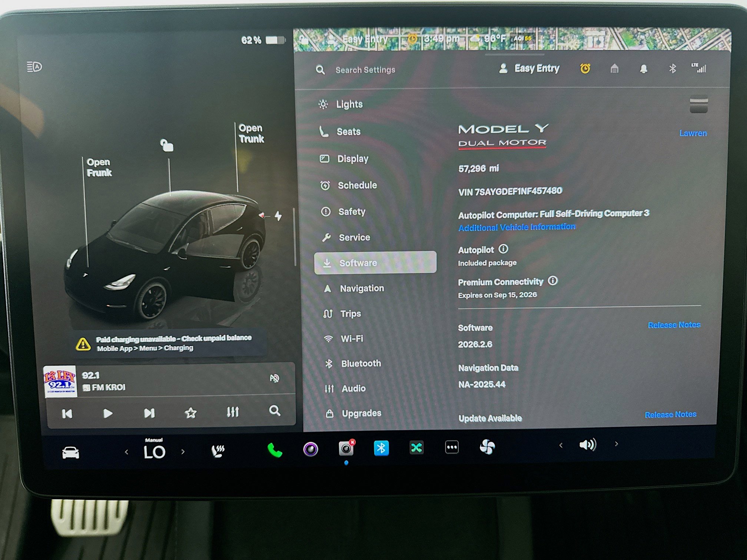Viewport: 747px width, 560px height.
Task: Select Audio in settings menu
Action: pos(345,389)
